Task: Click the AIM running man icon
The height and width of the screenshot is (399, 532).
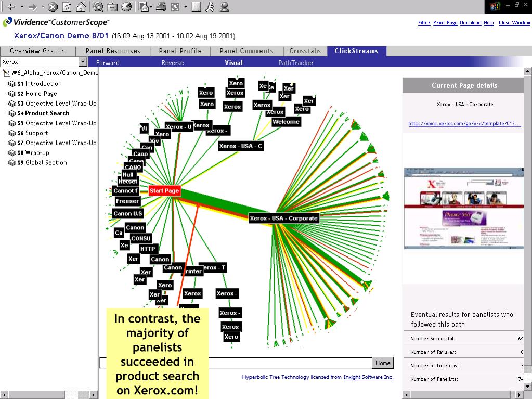Action: tap(210, 6)
